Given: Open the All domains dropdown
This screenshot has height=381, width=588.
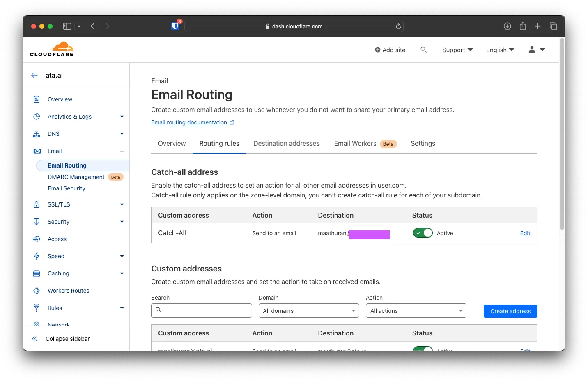Looking at the screenshot, I should tap(309, 311).
